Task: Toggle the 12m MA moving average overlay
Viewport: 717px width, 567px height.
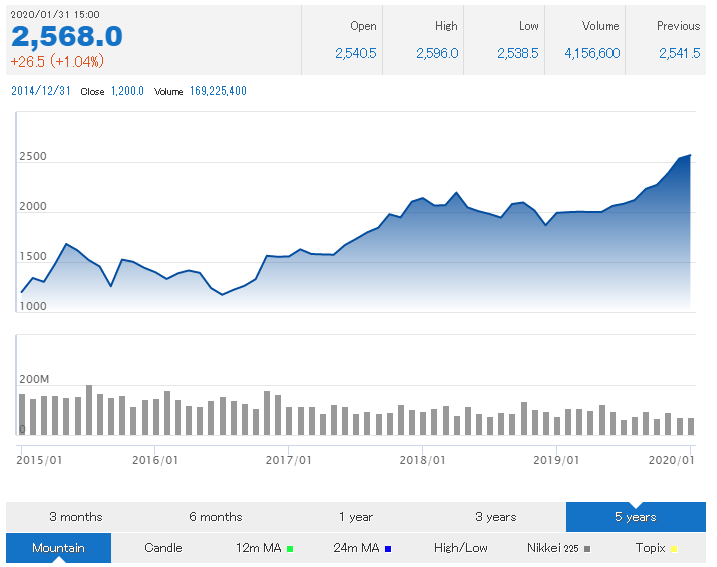Action: pos(258,548)
